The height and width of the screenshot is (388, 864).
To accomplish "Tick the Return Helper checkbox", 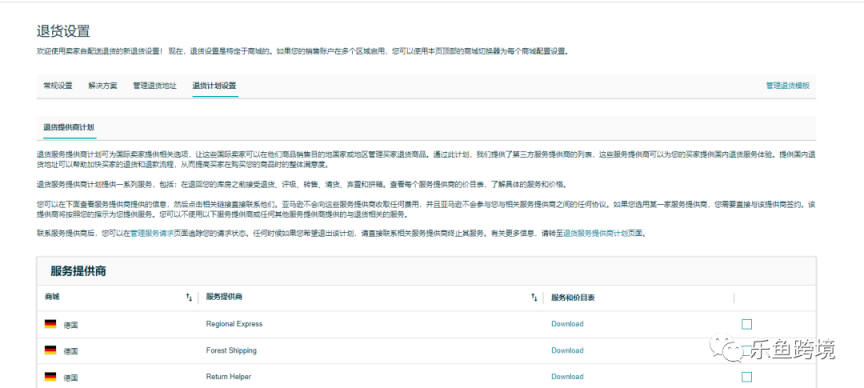I will point(747,377).
